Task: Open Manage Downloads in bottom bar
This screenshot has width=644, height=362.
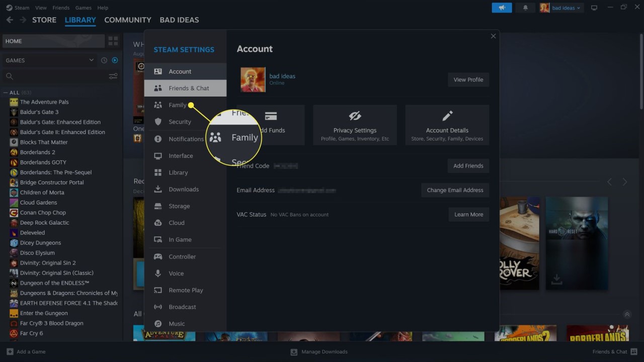Action: pos(319,352)
